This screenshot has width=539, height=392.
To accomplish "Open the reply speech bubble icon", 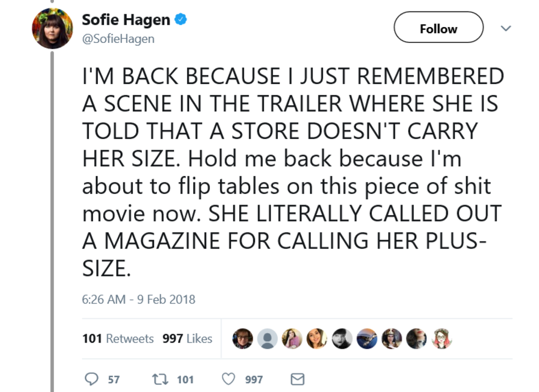I will pos(92,379).
